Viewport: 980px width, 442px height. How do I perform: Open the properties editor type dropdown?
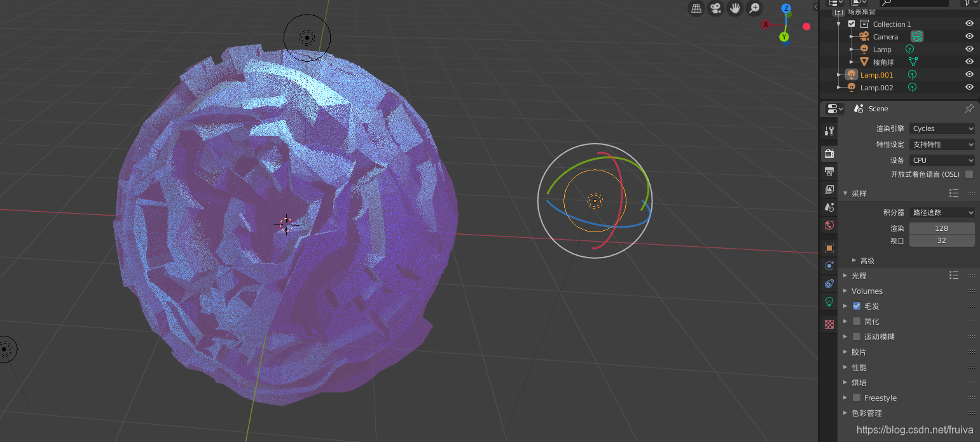[835, 109]
